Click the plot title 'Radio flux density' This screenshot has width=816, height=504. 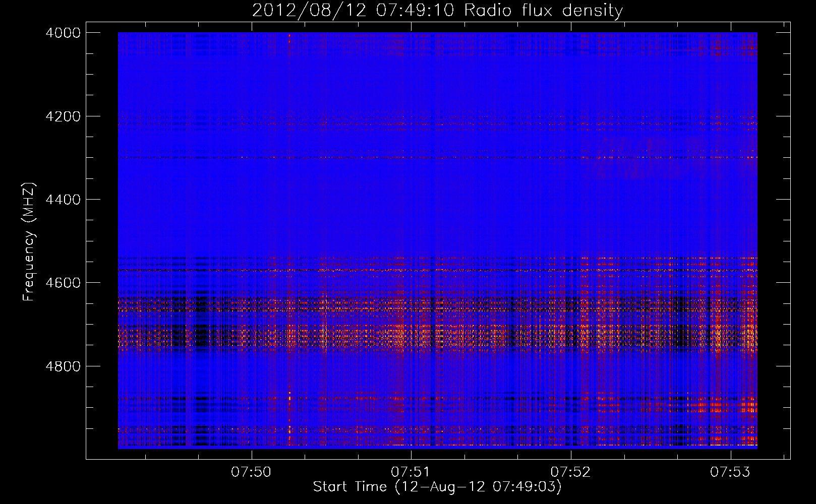(x=544, y=11)
